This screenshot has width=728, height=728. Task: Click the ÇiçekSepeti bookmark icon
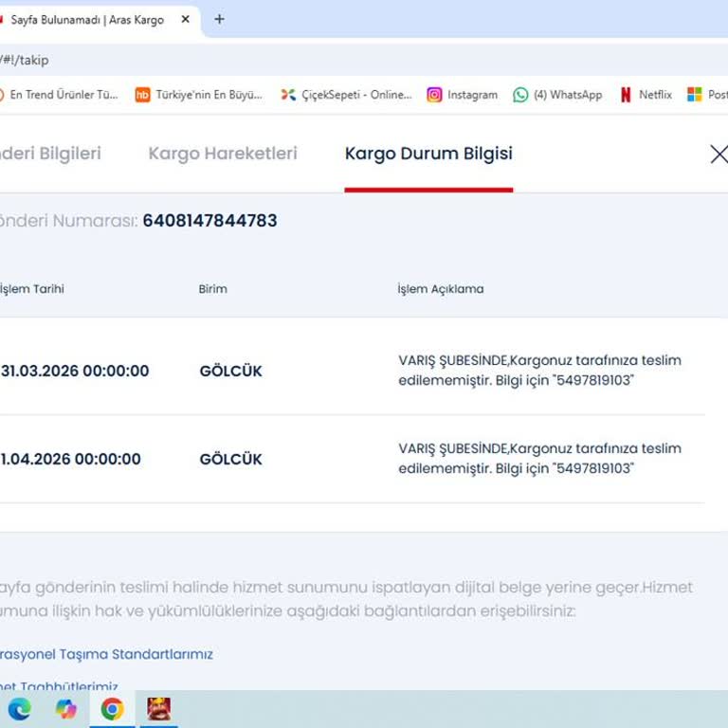[x=288, y=95]
